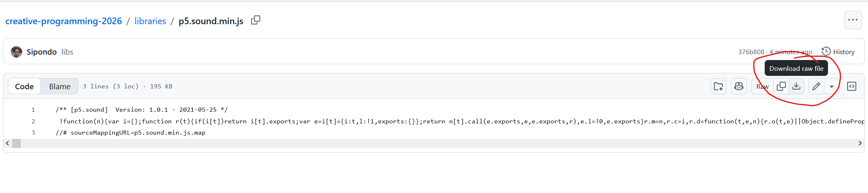This screenshot has width=868, height=193.
Task: Open the symbols panel icon
Action: coord(852,86)
